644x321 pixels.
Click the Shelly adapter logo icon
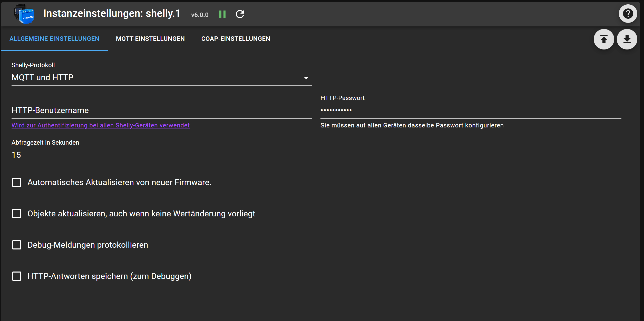24,14
